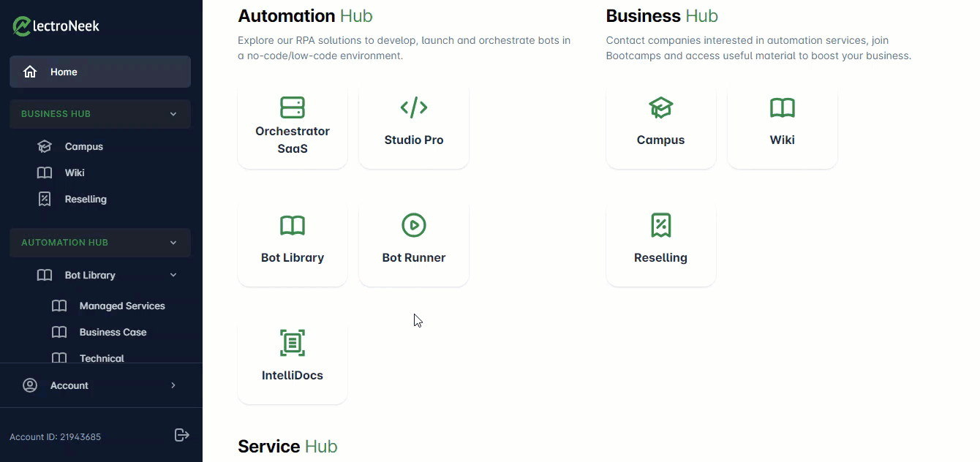
Task: Open the Reselling card label in Business Hub
Action: click(661, 257)
